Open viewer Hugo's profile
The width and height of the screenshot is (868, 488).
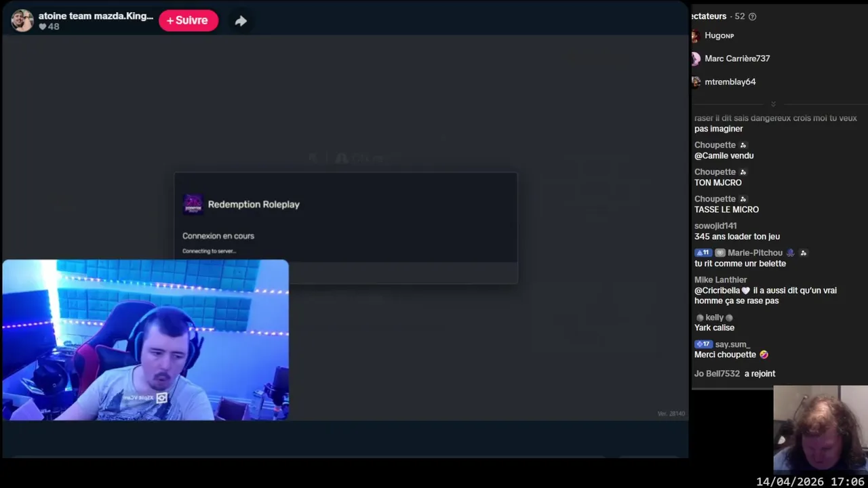(x=719, y=35)
